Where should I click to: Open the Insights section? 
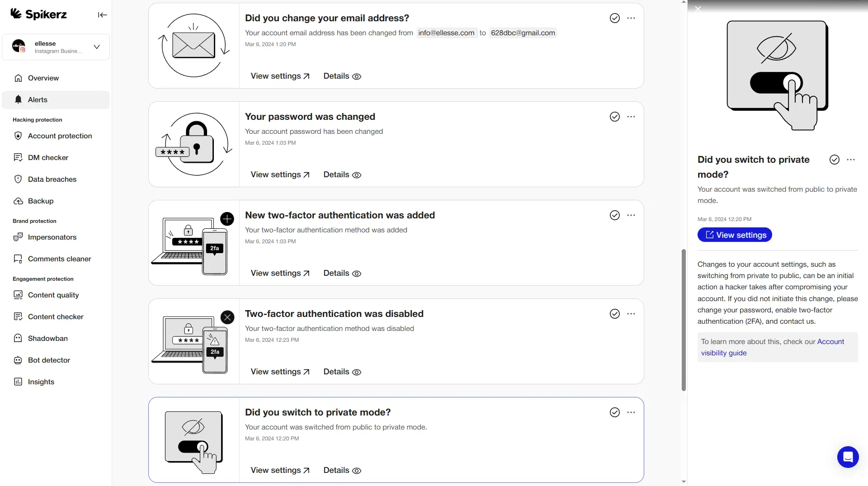(41, 382)
